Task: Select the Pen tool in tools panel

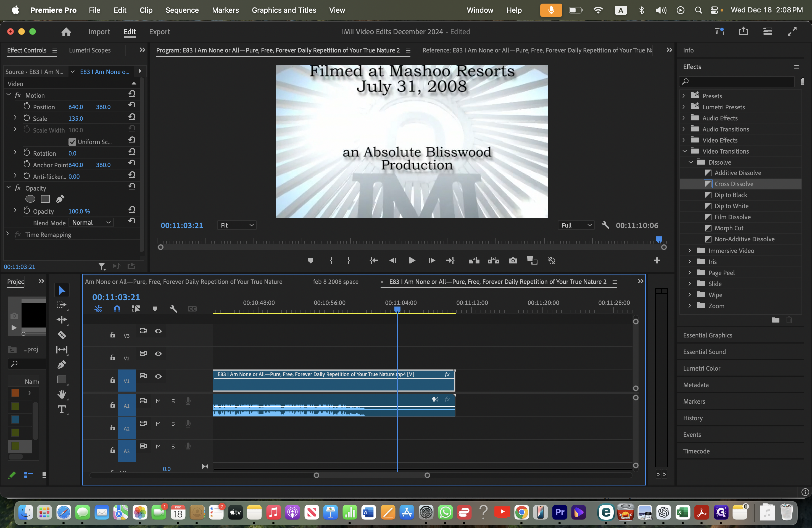Action: (62, 365)
